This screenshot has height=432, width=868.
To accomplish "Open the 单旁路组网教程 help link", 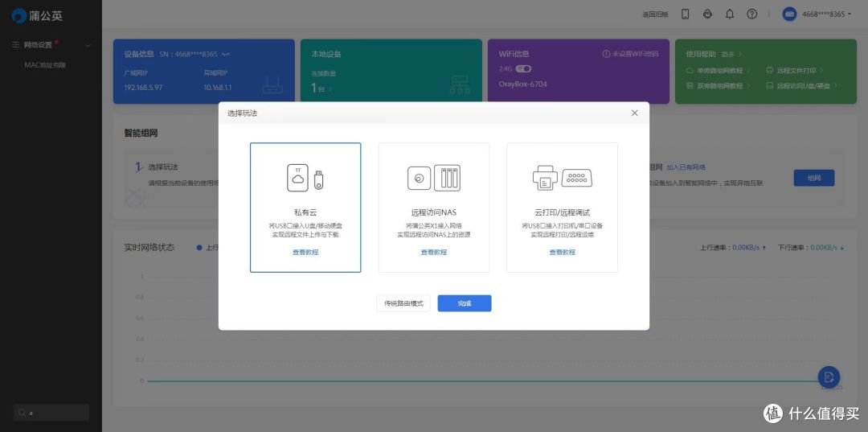I will tap(720, 70).
